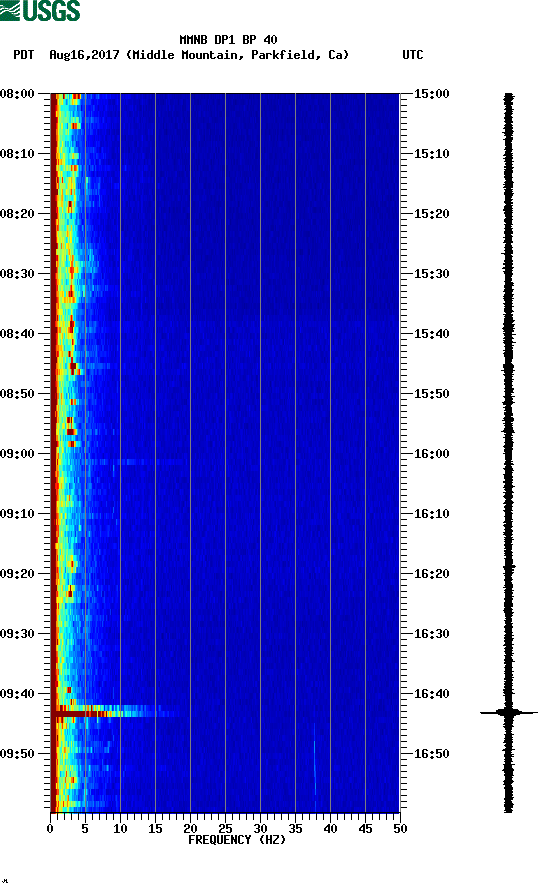
Task: Click the 40 Hz frequency axis label
Action: point(330,829)
